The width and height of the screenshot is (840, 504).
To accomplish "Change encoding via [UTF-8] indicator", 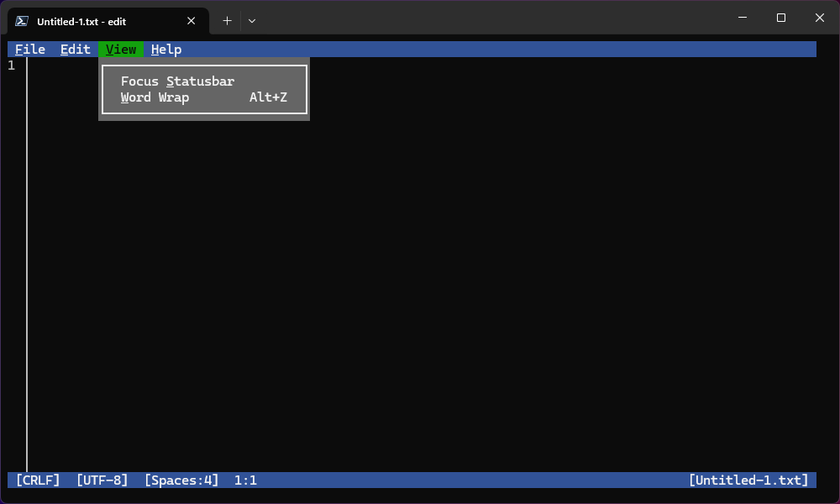I will click(102, 480).
